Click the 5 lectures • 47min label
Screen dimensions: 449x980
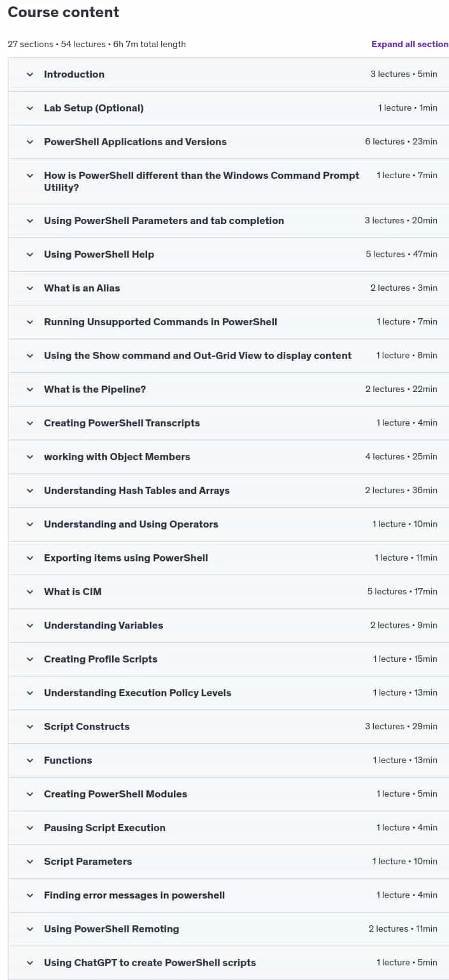click(x=401, y=255)
